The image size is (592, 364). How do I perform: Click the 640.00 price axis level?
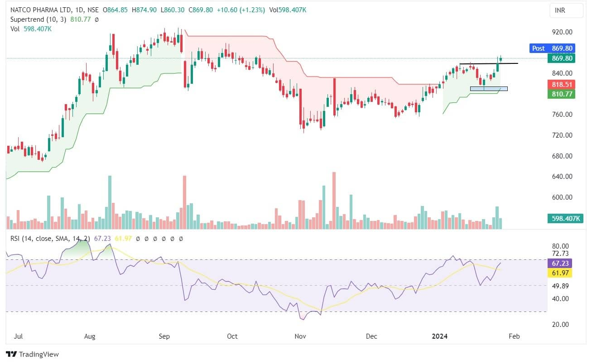[x=562, y=177]
